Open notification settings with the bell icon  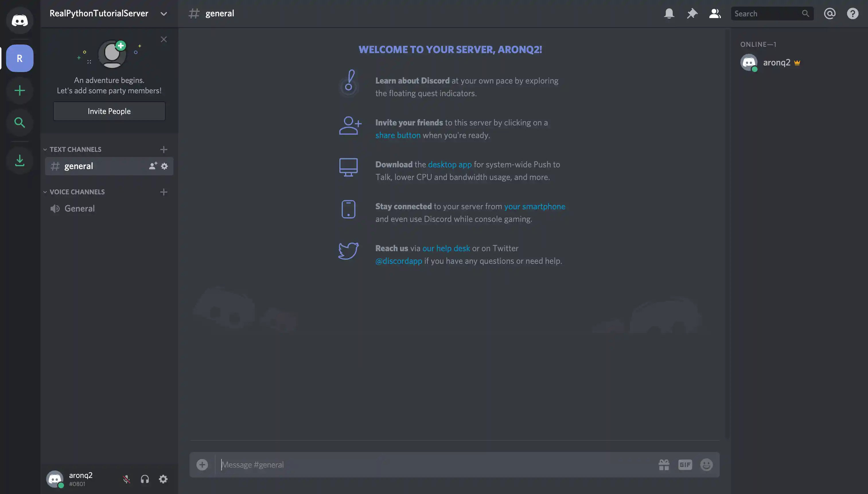pos(669,13)
